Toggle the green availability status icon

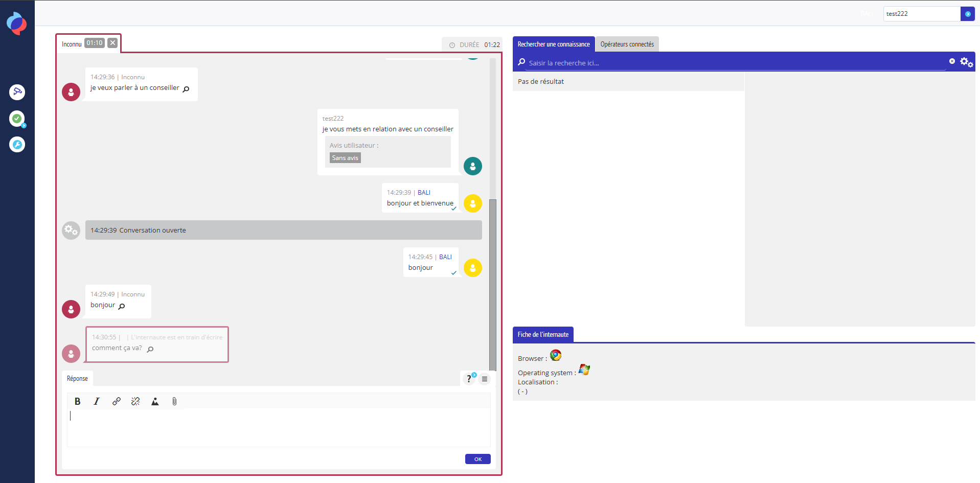pos(17,119)
